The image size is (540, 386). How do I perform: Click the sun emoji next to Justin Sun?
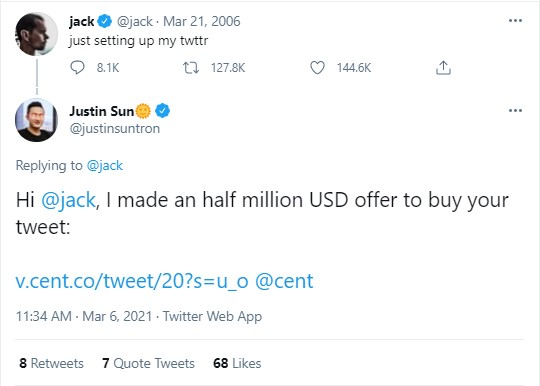tap(143, 111)
